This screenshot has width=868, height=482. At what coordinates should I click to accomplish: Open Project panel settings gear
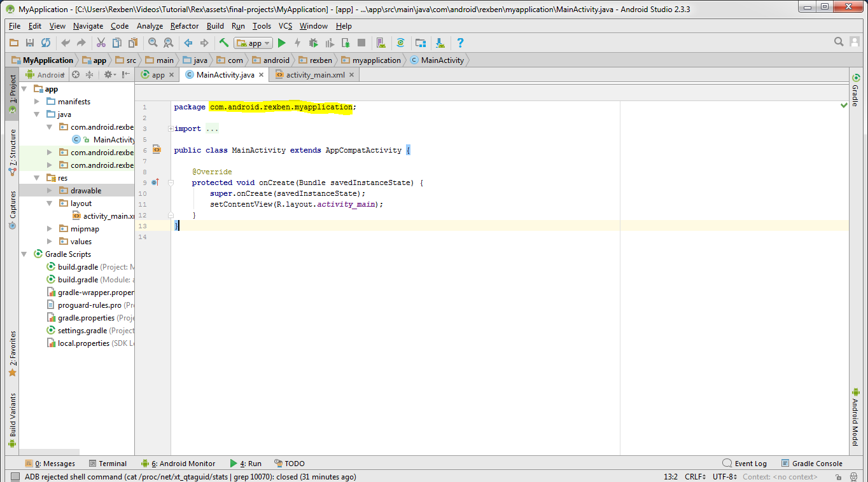pos(108,74)
